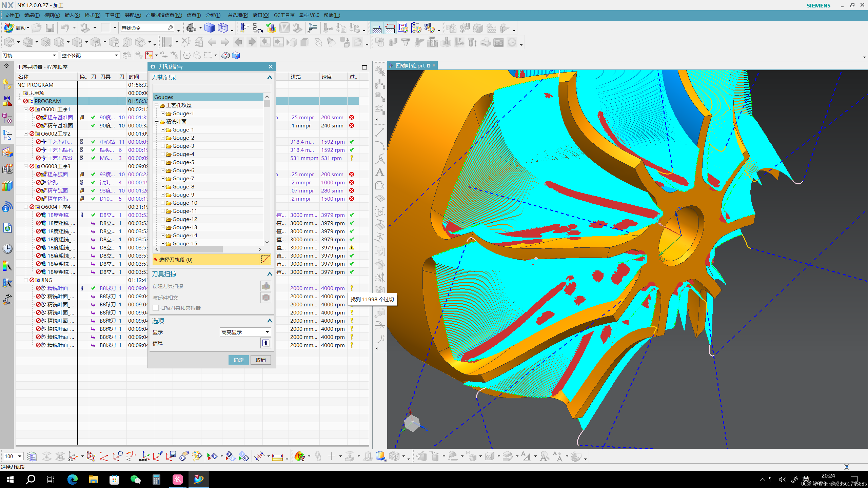Open the 文件(F) menu
The height and width of the screenshot is (488, 868).
pos(12,15)
